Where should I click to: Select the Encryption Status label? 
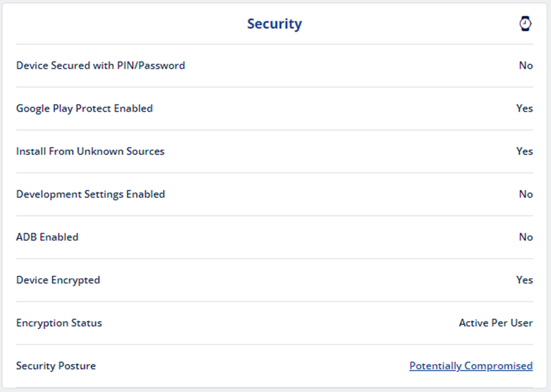click(59, 323)
